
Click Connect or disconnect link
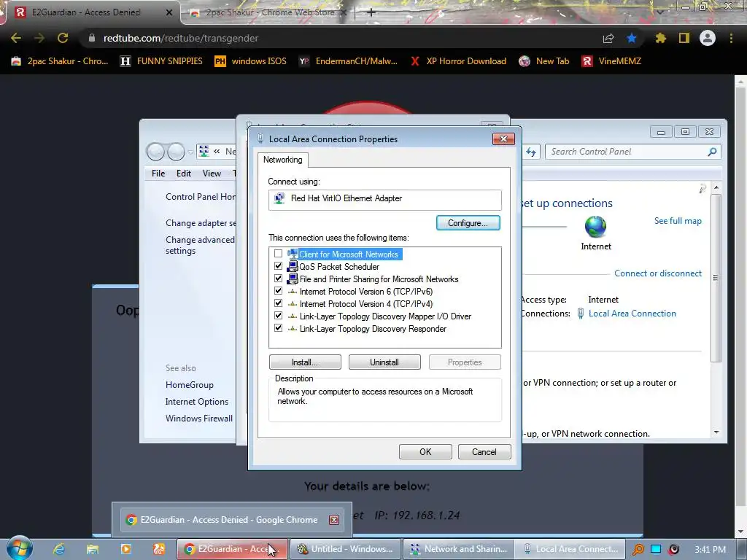click(658, 273)
